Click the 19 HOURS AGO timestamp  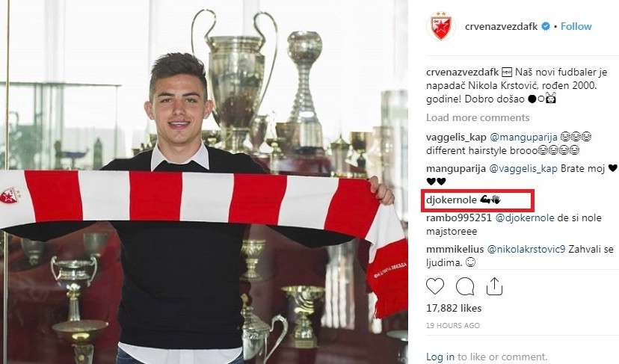point(453,326)
